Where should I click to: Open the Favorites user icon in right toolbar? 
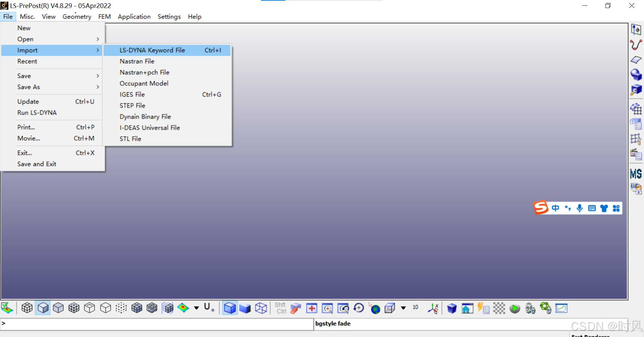pyautogui.click(x=636, y=189)
